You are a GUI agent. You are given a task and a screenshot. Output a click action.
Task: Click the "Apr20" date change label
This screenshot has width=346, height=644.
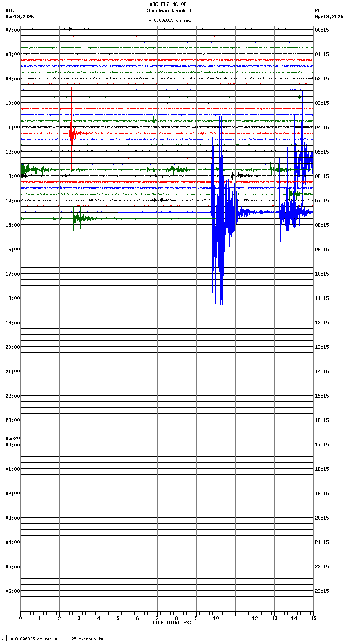pyautogui.click(x=13, y=439)
